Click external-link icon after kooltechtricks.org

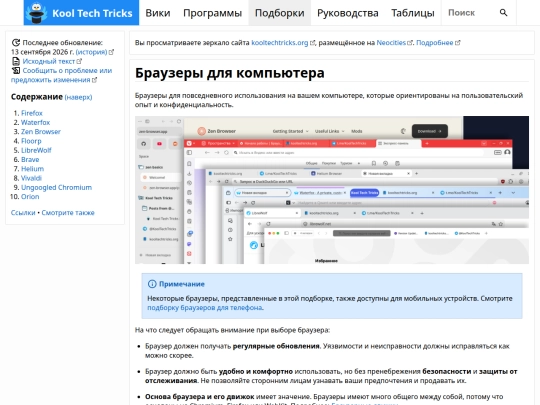click(312, 43)
